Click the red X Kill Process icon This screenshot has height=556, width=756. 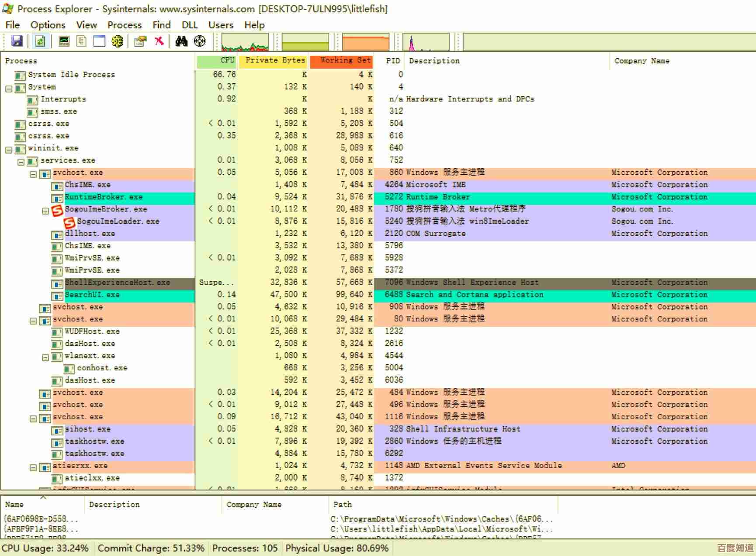click(x=159, y=41)
